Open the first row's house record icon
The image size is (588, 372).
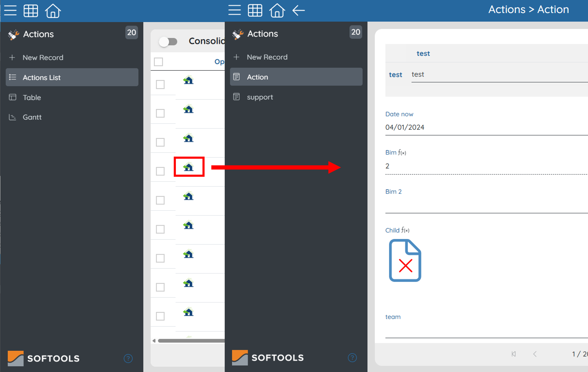click(x=188, y=80)
